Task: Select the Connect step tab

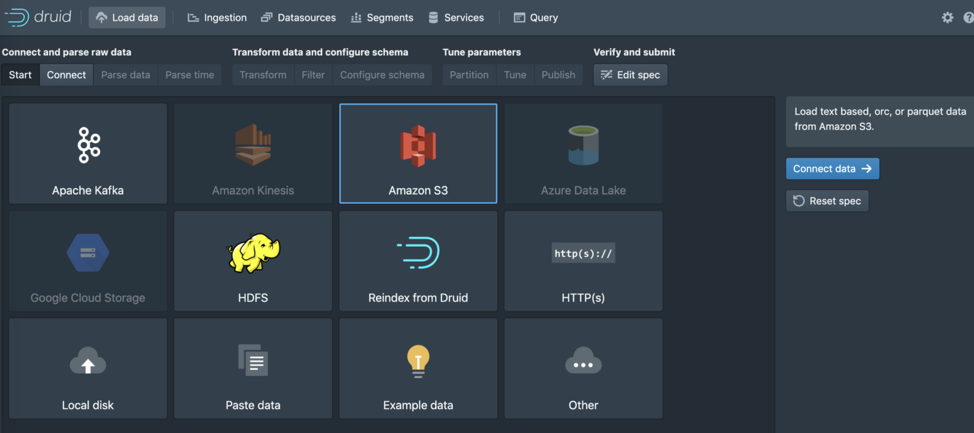Action: 66,75
